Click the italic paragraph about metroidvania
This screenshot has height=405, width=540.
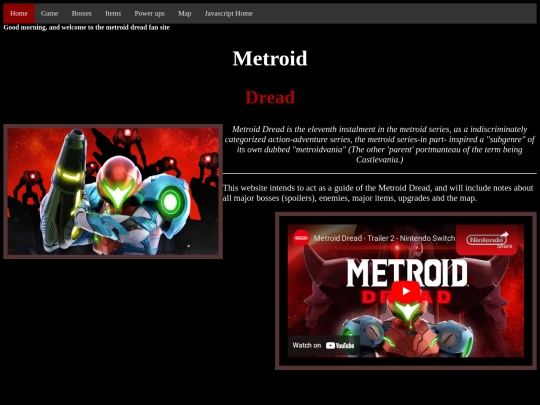(380, 144)
